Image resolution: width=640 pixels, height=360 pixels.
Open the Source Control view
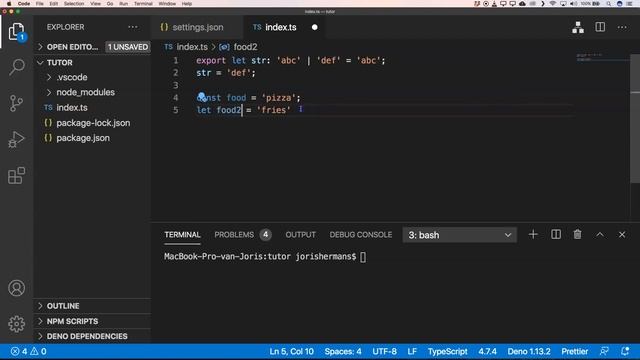click(x=16, y=103)
